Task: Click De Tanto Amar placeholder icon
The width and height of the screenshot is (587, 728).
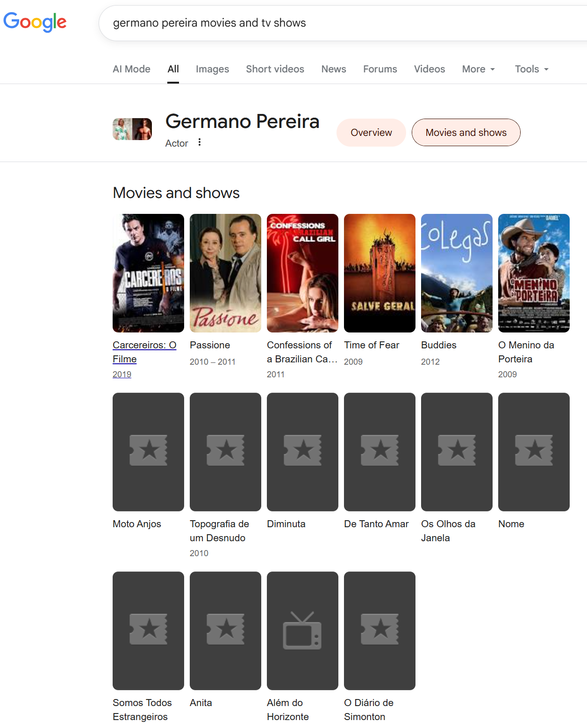Action: click(x=379, y=451)
